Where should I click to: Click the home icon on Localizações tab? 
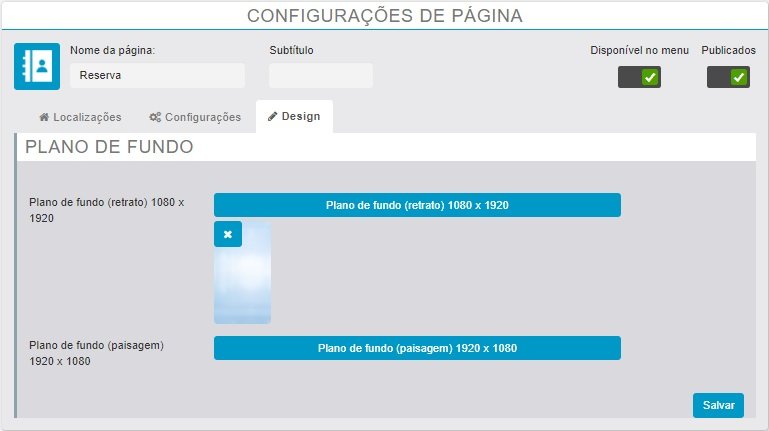click(44, 117)
